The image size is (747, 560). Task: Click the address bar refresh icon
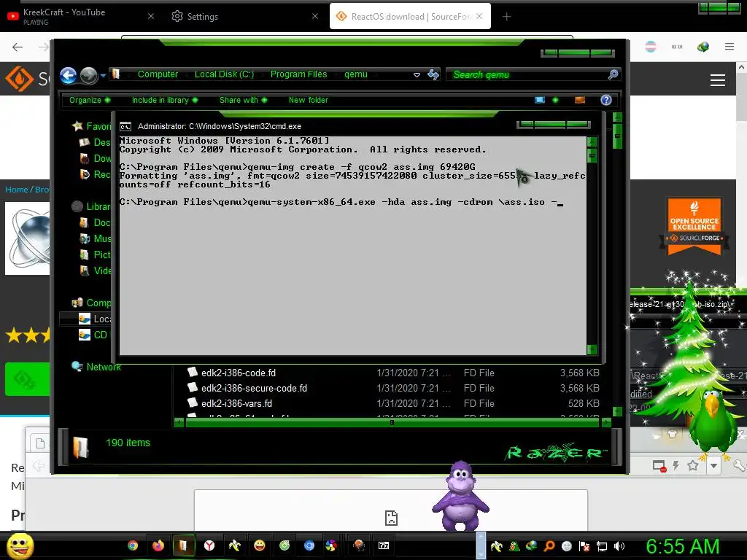[x=433, y=75]
